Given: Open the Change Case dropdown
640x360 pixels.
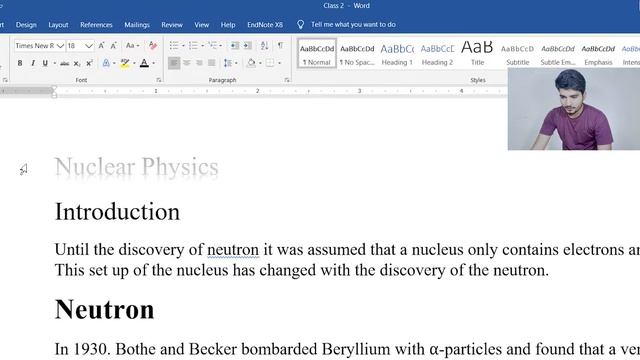Looking at the screenshot, I should tap(132, 45).
